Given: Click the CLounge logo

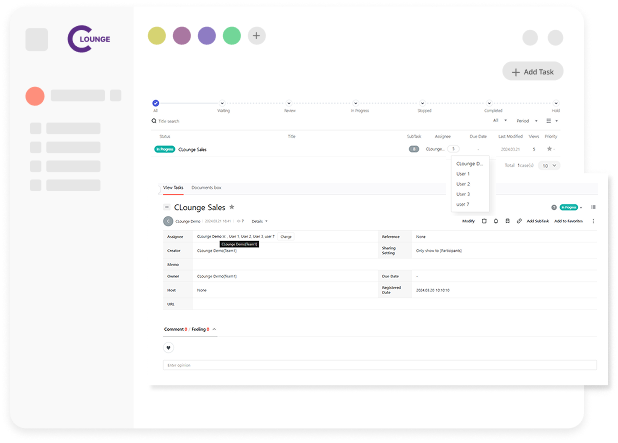Looking at the screenshot, I should (89, 39).
